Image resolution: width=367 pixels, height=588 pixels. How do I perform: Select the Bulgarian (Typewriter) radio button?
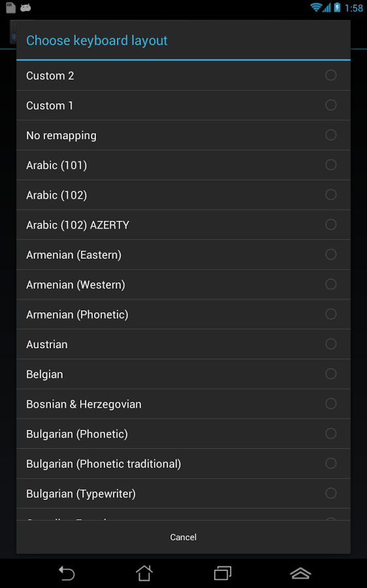[x=330, y=493]
